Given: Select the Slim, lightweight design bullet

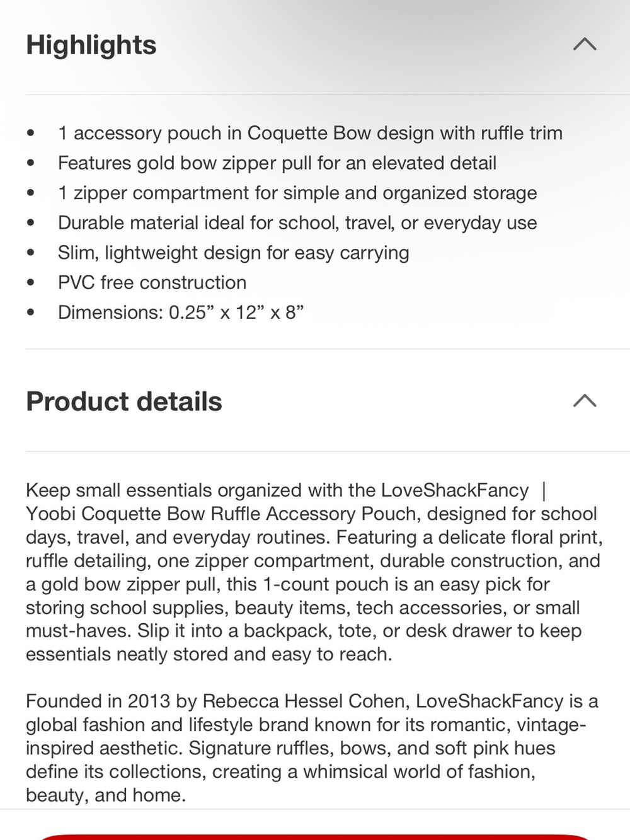Looking at the screenshot, I should click(234, 253).
